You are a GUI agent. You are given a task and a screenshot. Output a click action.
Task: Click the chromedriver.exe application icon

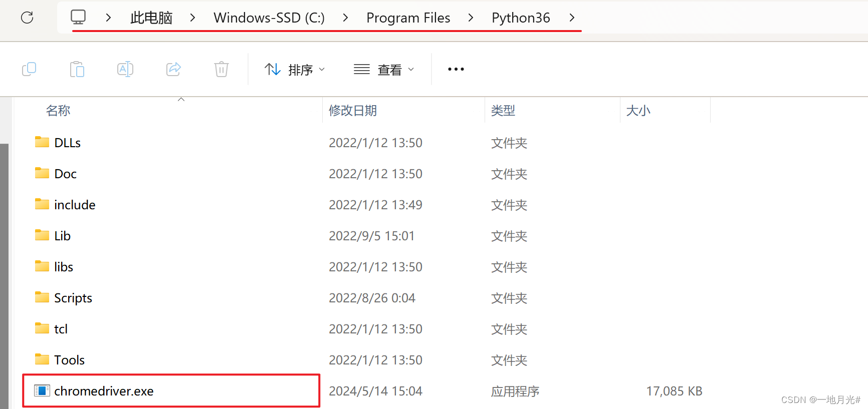pyautogui.click(x=43, y=391)
